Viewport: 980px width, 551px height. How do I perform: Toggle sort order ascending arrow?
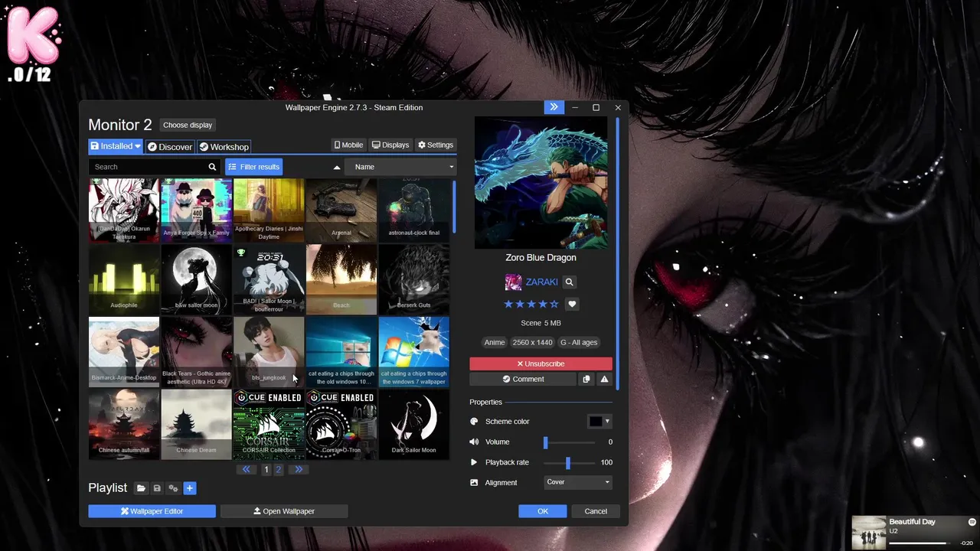coord(337,167)
